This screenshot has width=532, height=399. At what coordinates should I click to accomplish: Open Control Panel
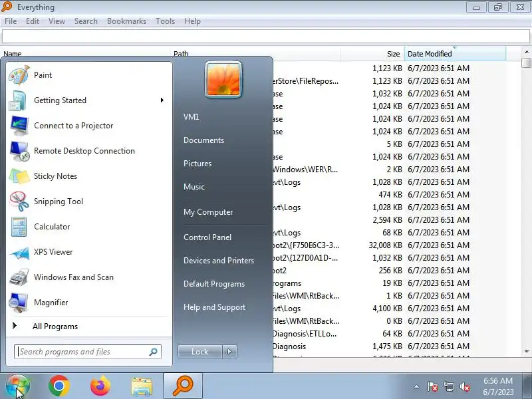coord(207,237)
